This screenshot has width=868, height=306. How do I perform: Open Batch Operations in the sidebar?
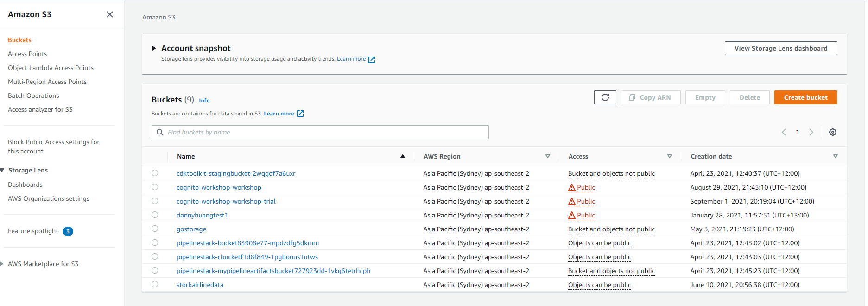click(33, 96)
